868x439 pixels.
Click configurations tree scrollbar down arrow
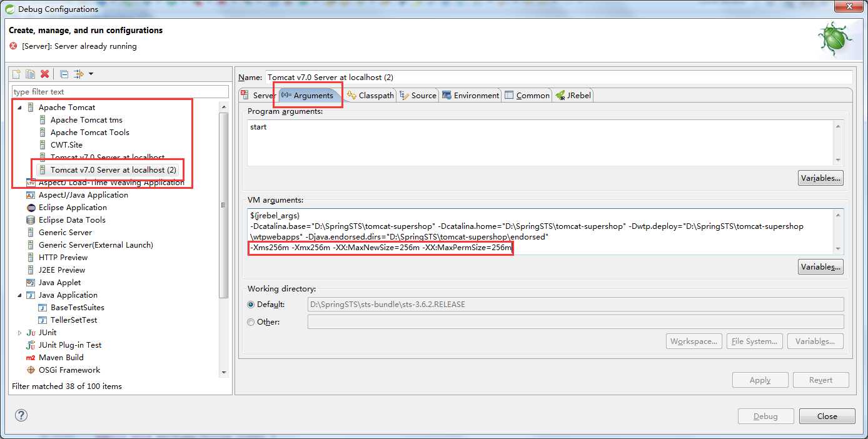point(224,372)
